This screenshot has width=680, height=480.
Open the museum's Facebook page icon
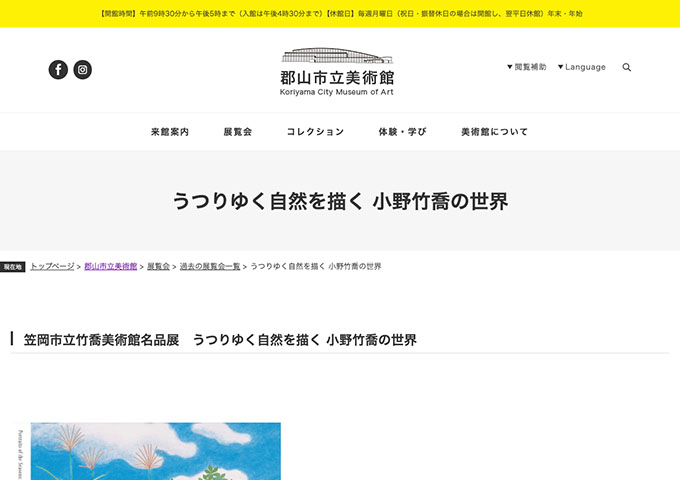click(x=58, y=69)
